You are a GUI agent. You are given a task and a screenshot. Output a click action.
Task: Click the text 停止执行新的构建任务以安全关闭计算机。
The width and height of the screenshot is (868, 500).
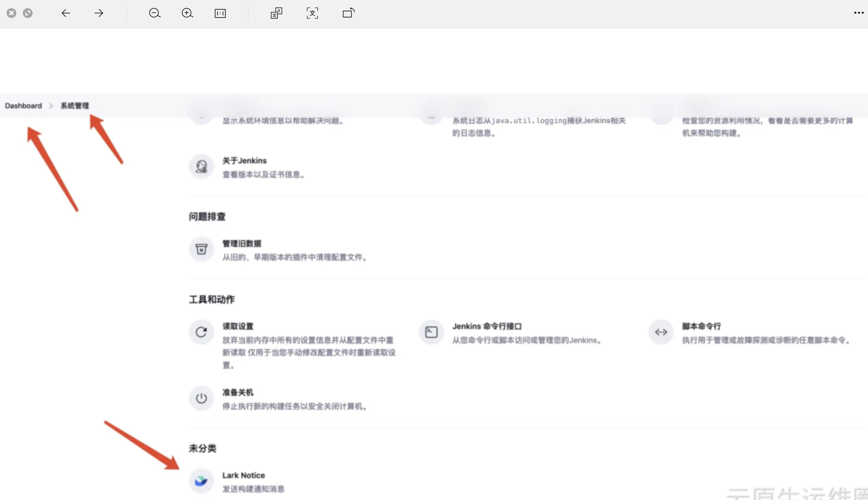pyautogui.click(x=295, y=406)
